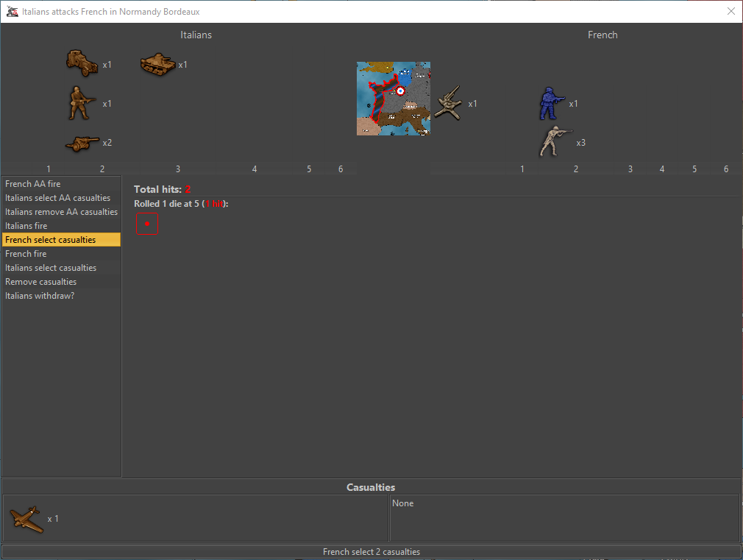
Task: Click the blue French infantry icon
Action: point(552,103)
